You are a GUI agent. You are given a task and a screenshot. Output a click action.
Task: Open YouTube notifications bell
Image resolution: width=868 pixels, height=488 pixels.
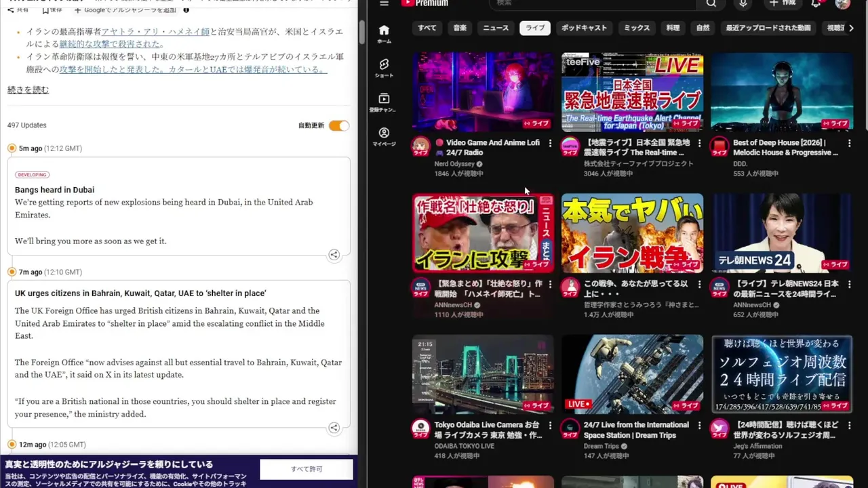[x=816, y=3]
